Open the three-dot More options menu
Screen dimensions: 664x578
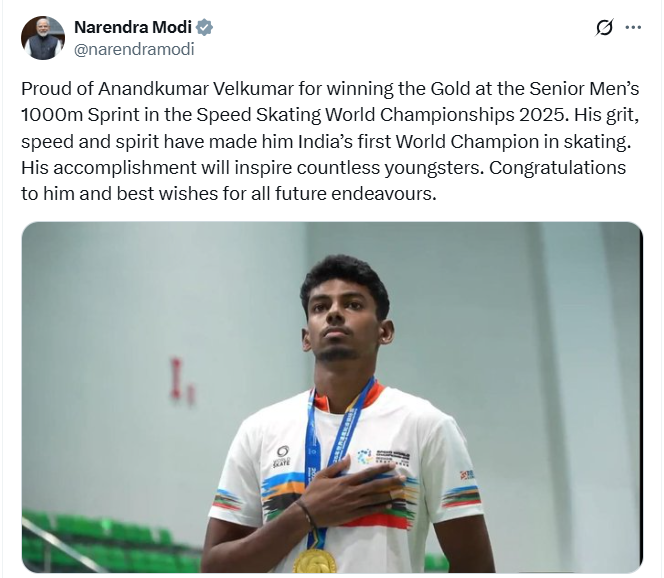click(x=633, y=28)
